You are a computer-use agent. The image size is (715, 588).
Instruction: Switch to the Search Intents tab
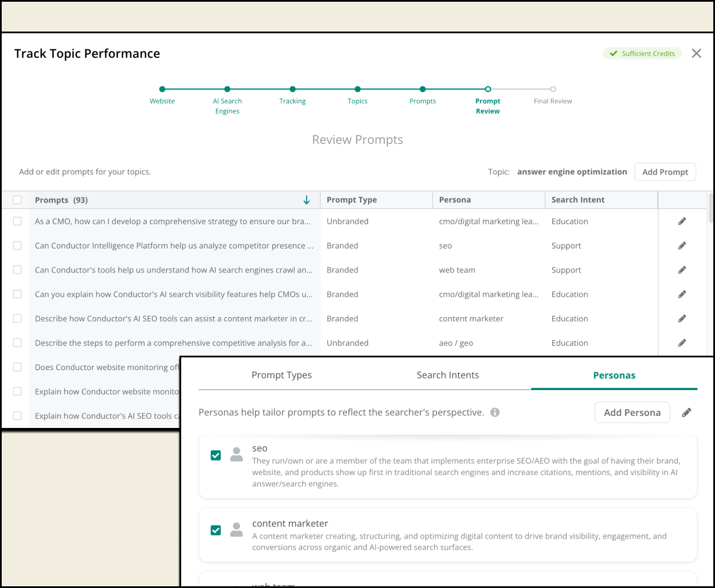point(448,375)
